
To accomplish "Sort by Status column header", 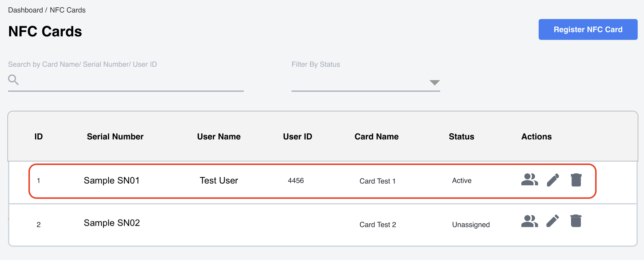I will click(461, 137).
